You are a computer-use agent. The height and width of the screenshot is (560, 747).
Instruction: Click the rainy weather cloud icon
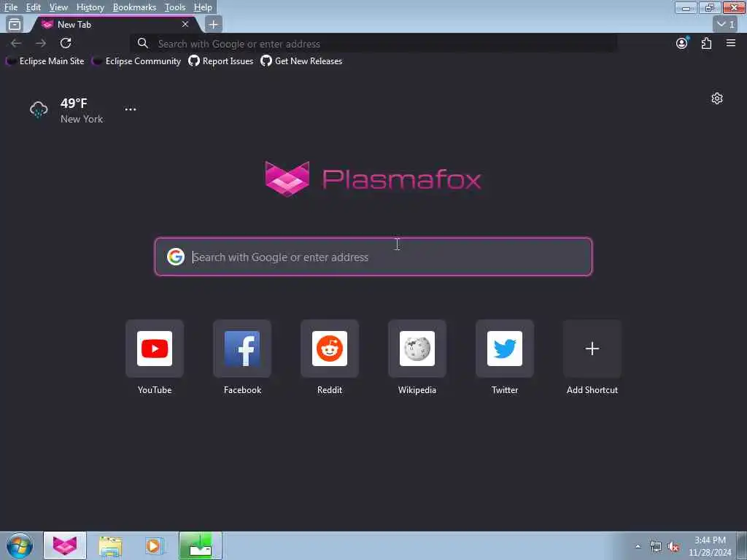[39, 110]
